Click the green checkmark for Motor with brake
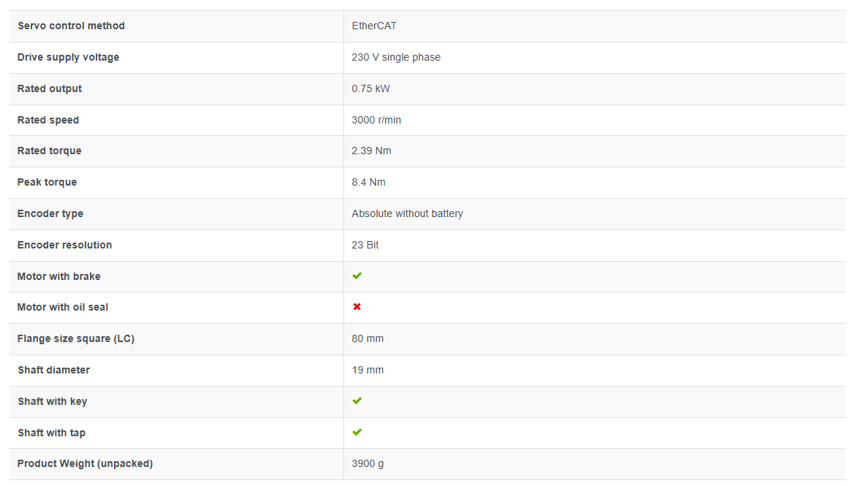This screenshot has height=486, width=868. click(x=357, y=276)
